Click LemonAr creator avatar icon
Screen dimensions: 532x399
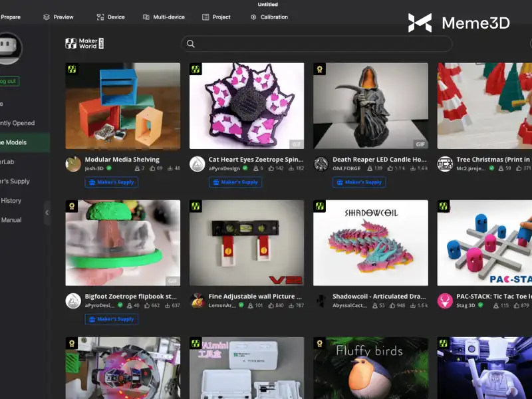(197, 301)
